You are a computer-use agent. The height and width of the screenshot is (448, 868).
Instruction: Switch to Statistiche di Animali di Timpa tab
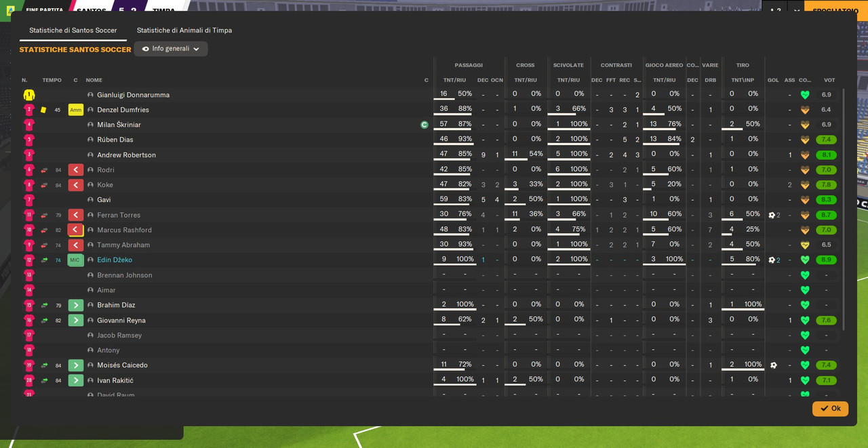pos(184,30)
